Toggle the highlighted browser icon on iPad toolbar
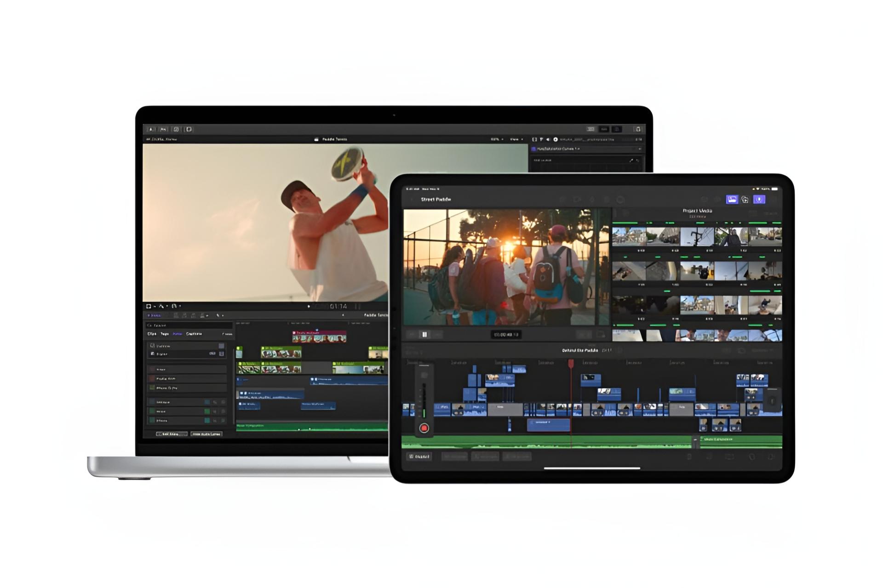The width and height of the screenshot is (883, 588). click(x=732, y=199)
